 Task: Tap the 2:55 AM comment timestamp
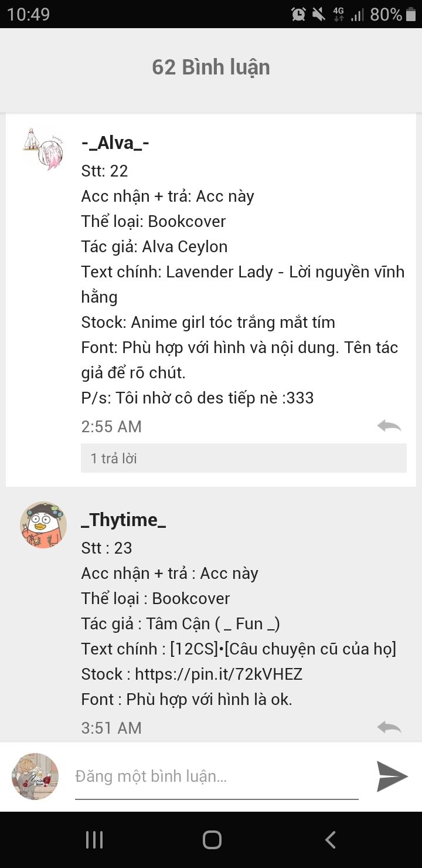[111, 426]
